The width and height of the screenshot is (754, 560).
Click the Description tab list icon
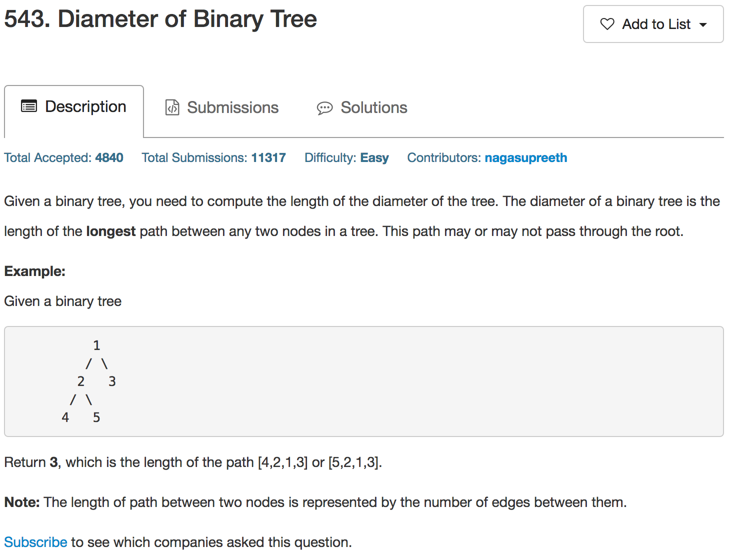point(29,106)
